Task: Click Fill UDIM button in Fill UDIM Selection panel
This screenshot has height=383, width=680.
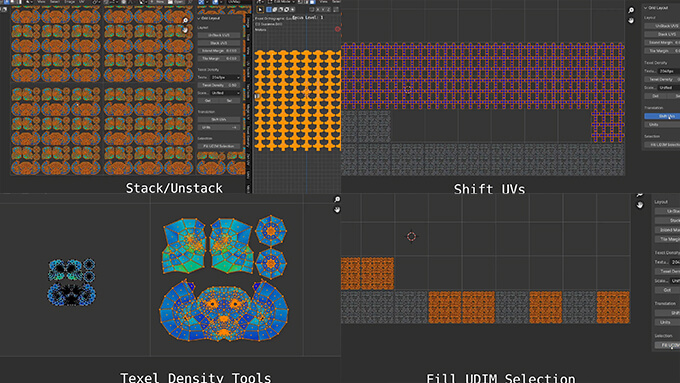Action: pos(667,345)
